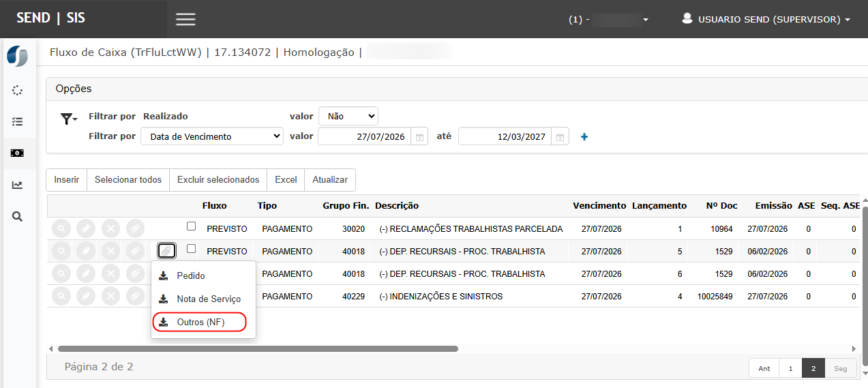Choose Outros (NF) from the download menu
The width and height of the screenshot is (868, 388).
200,322
